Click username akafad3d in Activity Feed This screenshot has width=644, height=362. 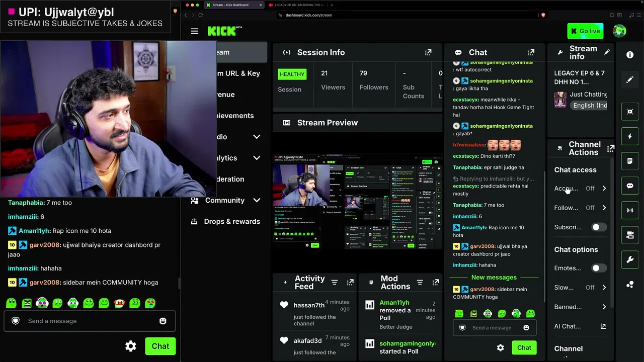(307, 341)
